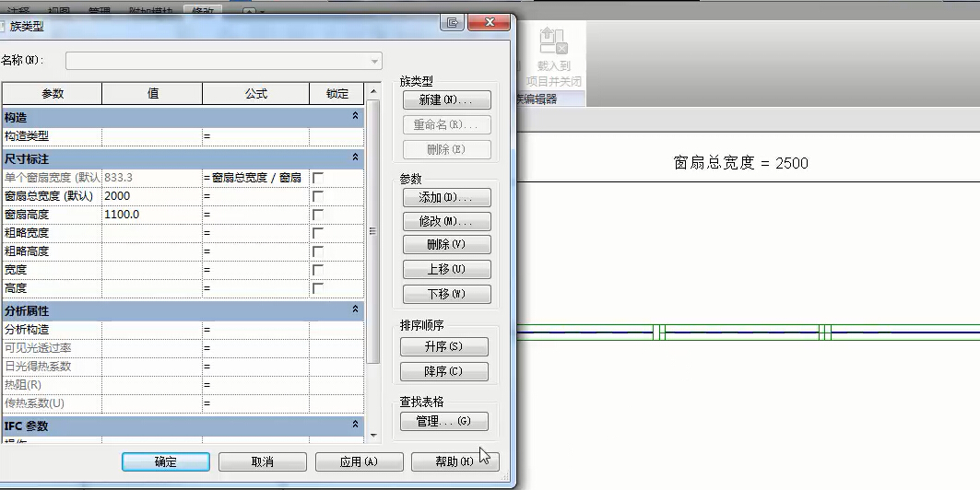
Task: Click the 上移 button to move up
Action: [x=446, y=270]
